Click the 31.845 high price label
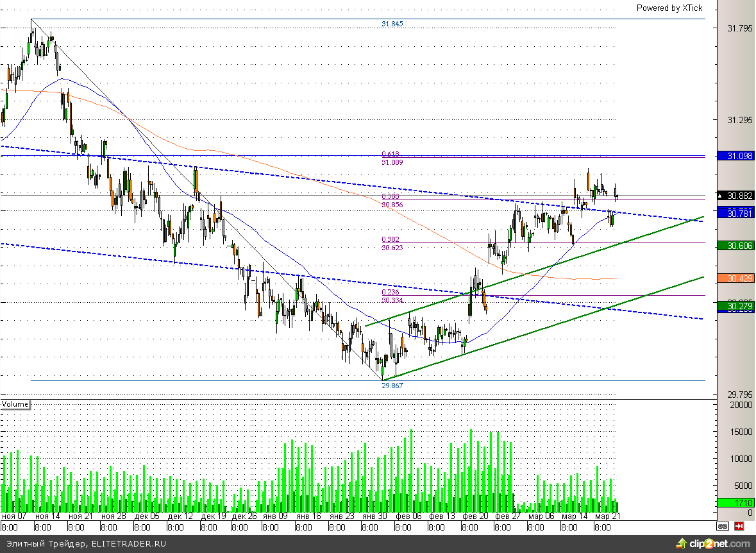Viewport: 756px width, 553px height. 392,24
